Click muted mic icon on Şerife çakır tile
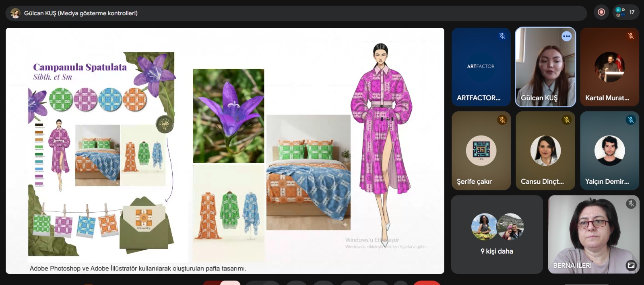This screenshot has height=285, width=644. click(x=502, y=120)
